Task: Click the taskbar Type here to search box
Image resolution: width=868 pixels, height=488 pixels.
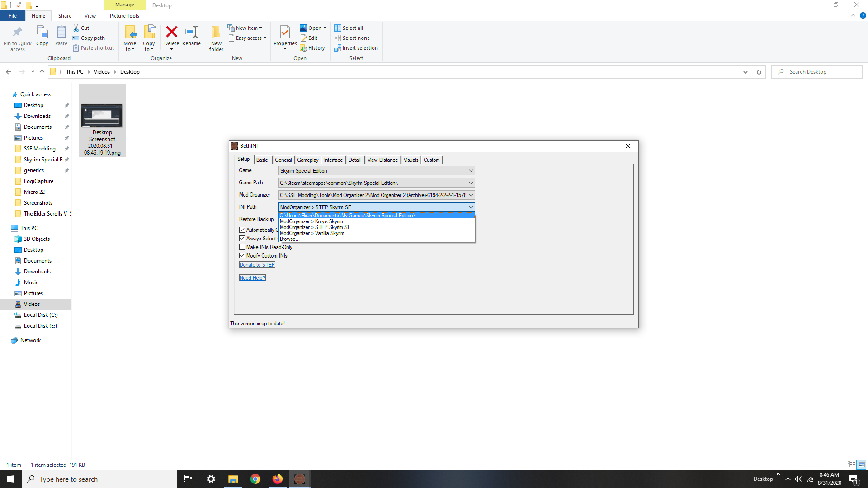Action: pyautogui.click(x=99, y=479)
